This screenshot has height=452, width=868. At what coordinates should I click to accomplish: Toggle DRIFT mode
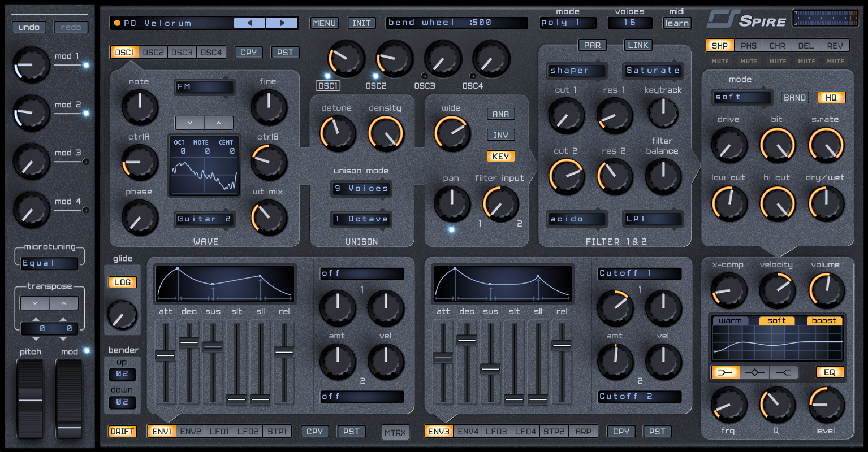(x=122, y=431)
